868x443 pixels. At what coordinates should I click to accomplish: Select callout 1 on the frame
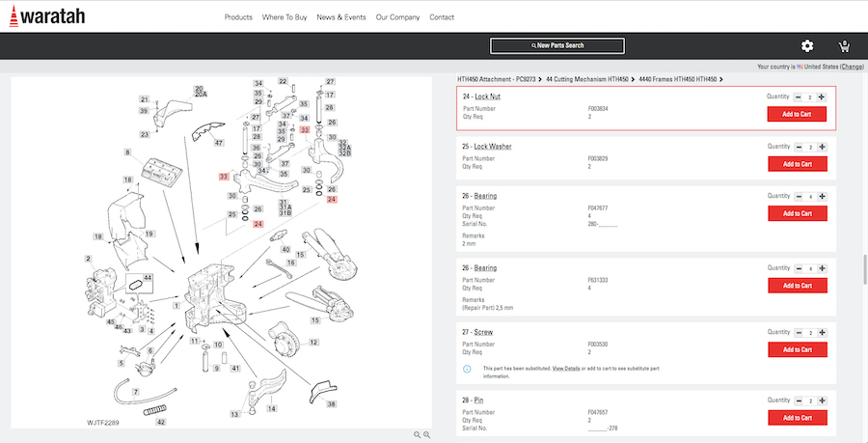pyautogui.click(x=176, y=305)
